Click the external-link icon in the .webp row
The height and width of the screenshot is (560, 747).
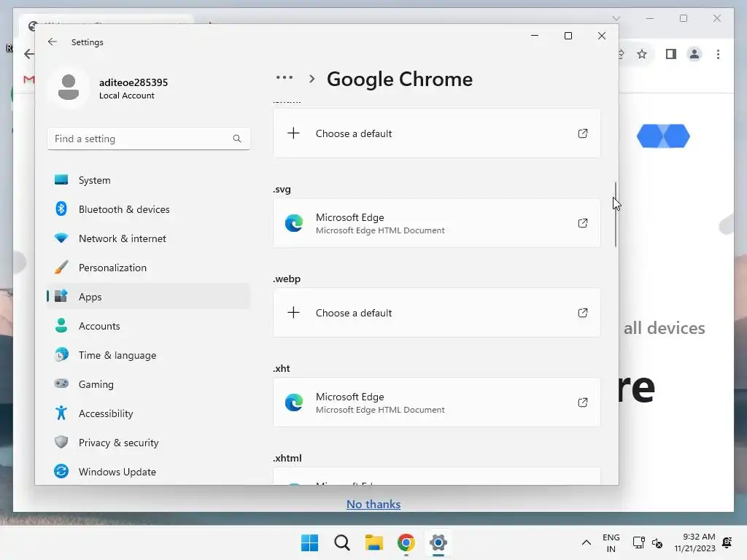point(583,313)
